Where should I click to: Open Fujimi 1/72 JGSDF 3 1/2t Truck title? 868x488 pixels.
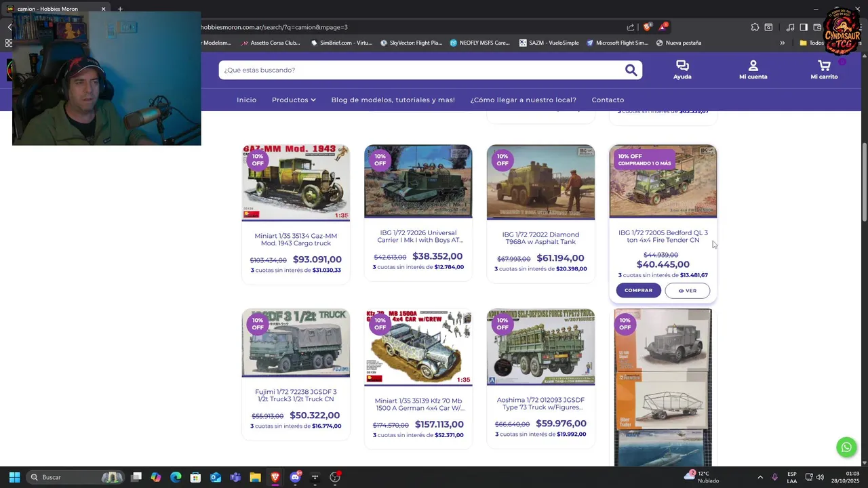[x=296, y=395]
